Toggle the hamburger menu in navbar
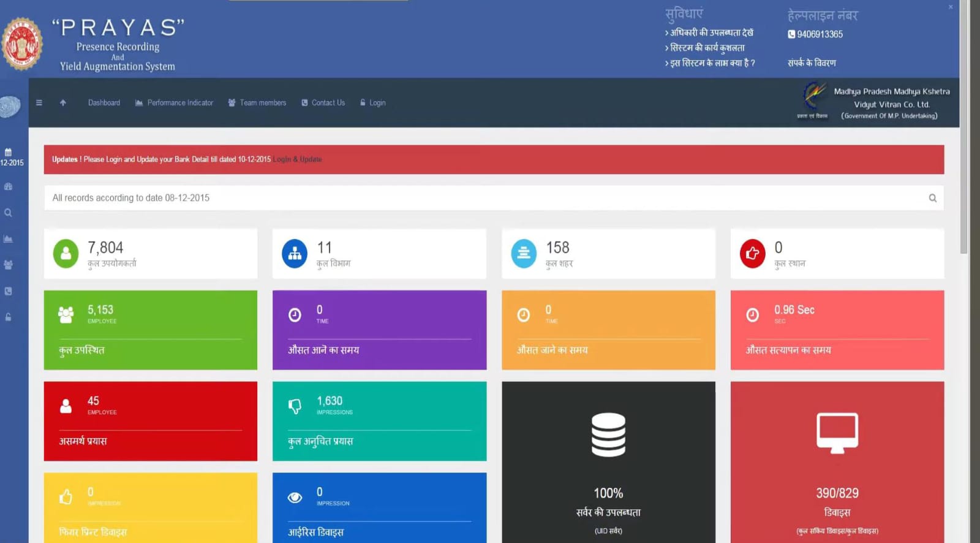 point(39,103)
